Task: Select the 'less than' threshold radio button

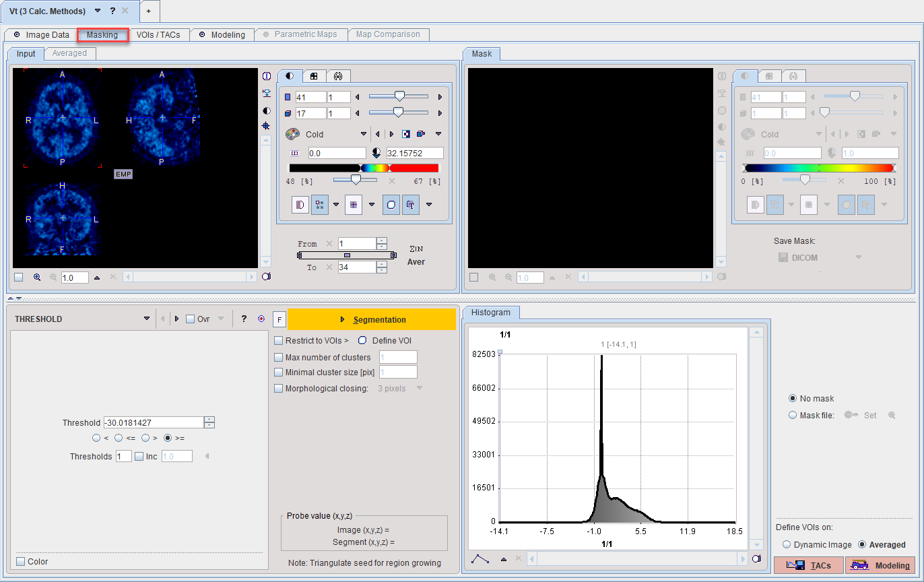Action: coord(96,439)
